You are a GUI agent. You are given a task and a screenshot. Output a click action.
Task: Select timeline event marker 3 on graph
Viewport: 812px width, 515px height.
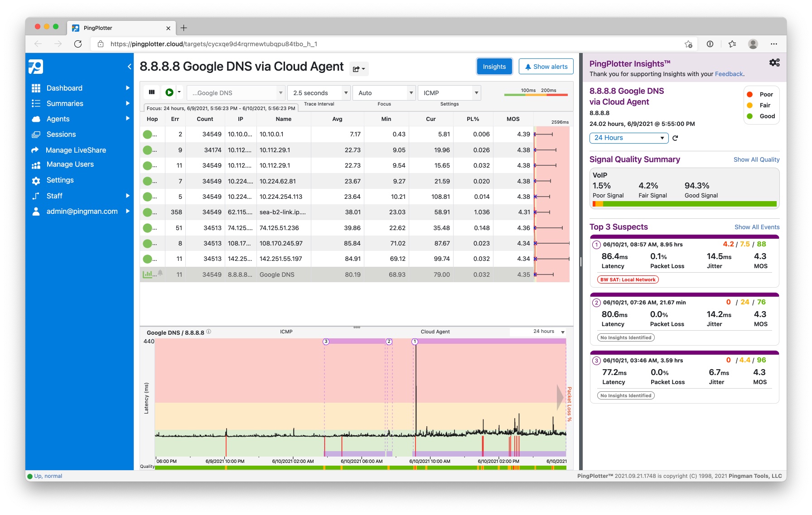point(326,342)
